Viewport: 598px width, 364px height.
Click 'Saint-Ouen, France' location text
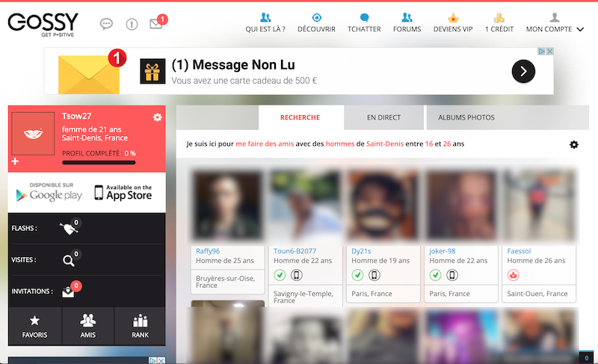pyautogui.click(x=537, y=294)
